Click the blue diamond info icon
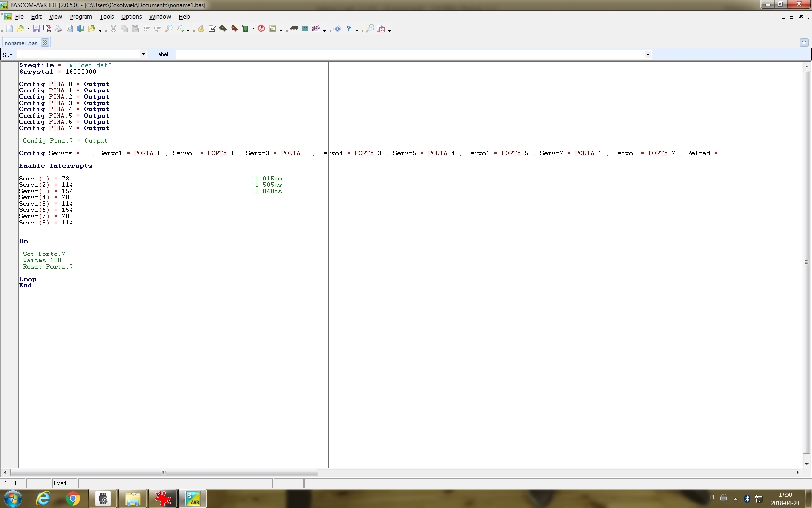The image size is (812, 508). point(338,29)
